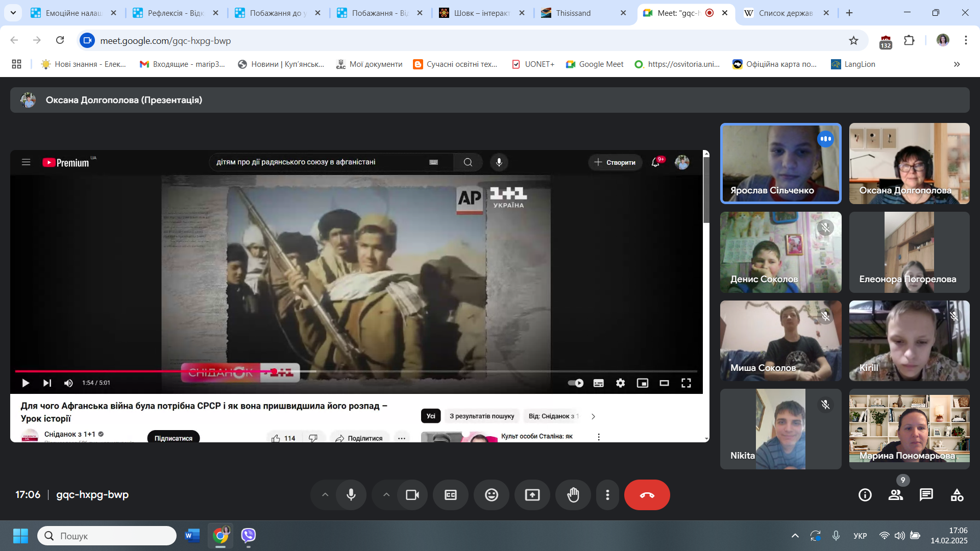The height and width of the screenshot is (551, 980).
Task: Turn on captions in Meet
Action: (x=451, y=495)
